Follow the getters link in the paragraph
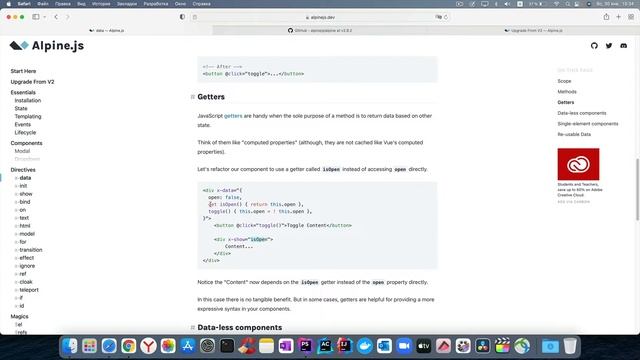The image size is (640, 360). click(233, 116)
